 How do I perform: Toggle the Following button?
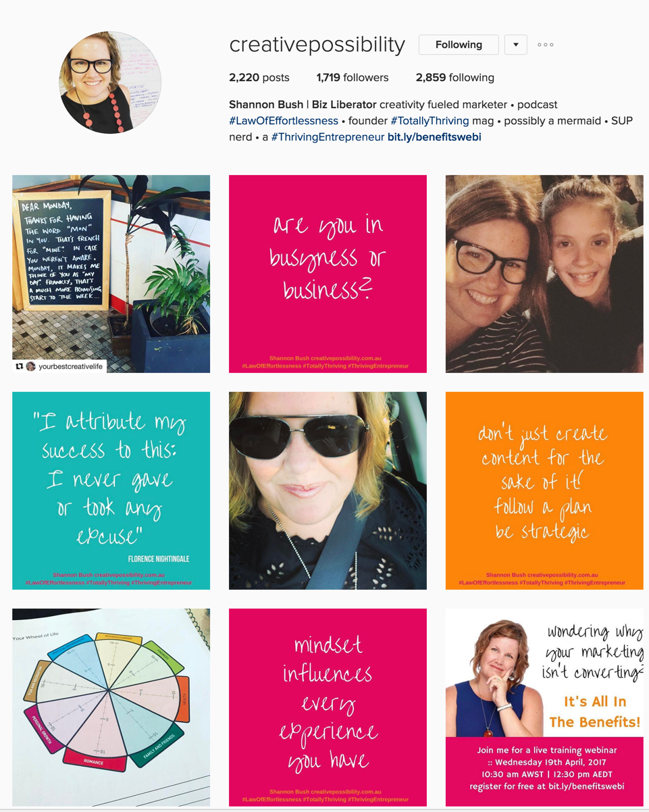459,45
